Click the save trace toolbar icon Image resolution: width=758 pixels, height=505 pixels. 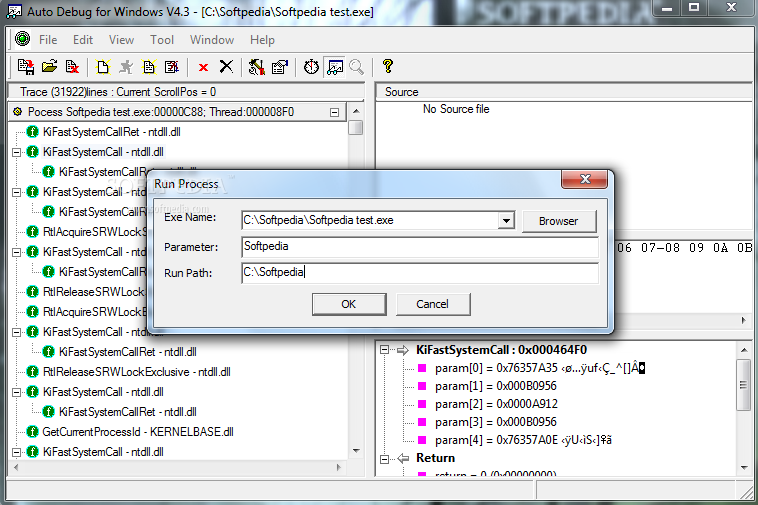pyautogui.click(x=26, y=67)
